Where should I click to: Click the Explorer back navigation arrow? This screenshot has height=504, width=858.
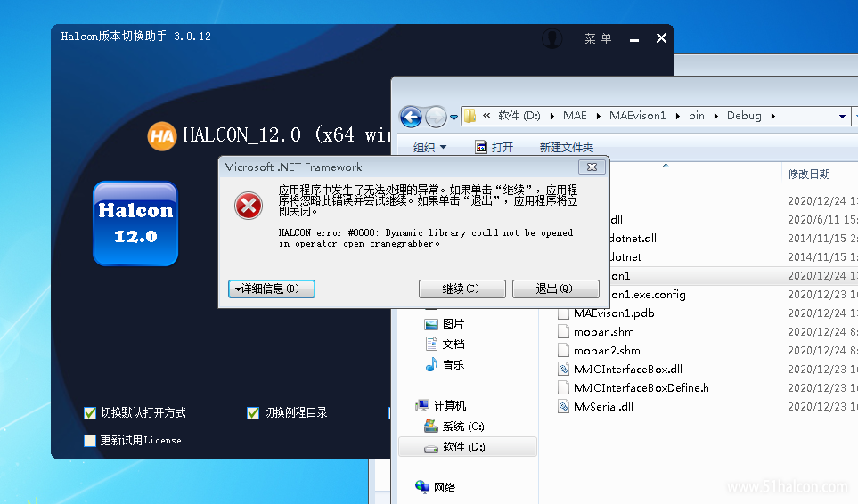(411, 117)
